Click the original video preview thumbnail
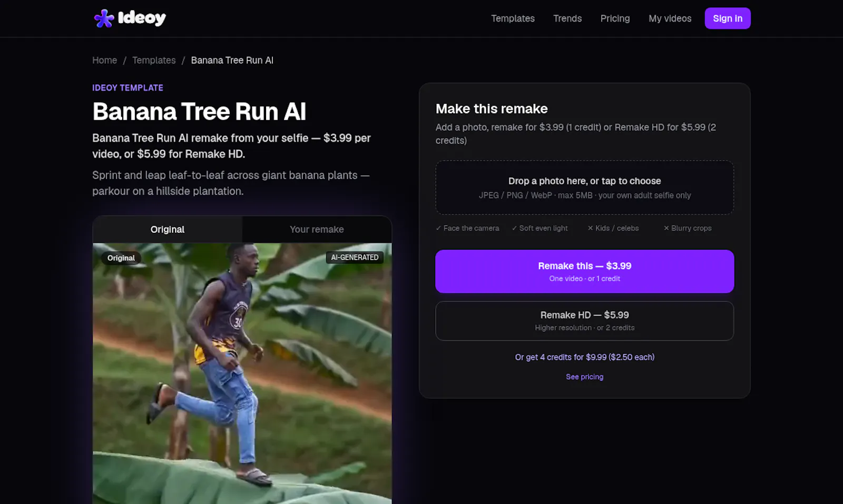Screen dimensions: 843x504 (242, 373)
